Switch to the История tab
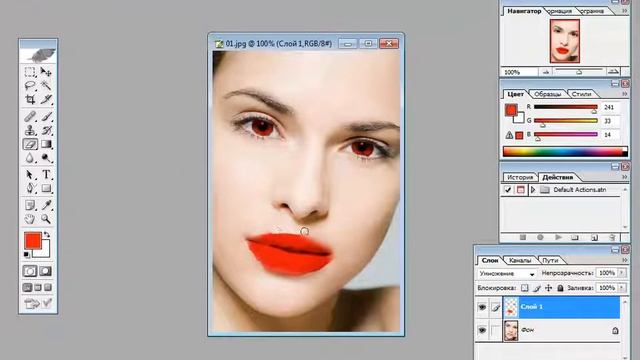This screenshot has height=360, width=640. click(520, 177)
